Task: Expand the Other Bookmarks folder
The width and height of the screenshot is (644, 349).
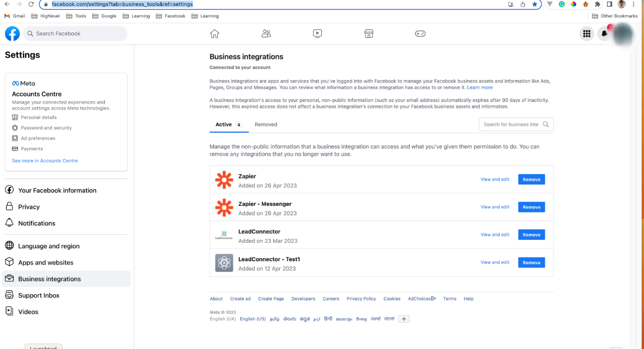Action: (x=615, y=16)
